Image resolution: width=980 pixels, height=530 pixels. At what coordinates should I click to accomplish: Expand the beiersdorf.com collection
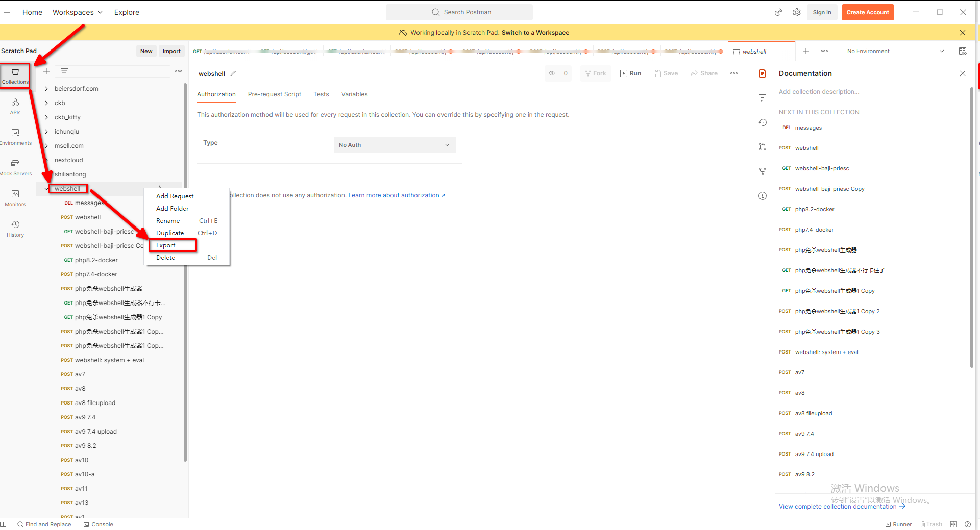point(46,89)
